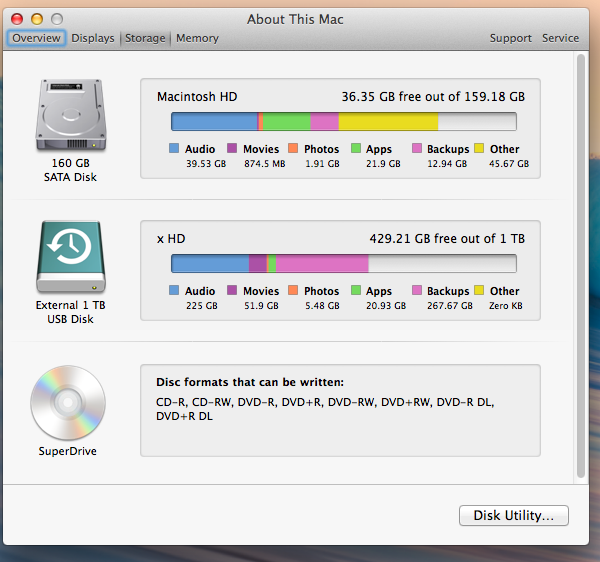Click the "1.91 GB" Photos value
The image size is (600, 562).
point(322,164)
